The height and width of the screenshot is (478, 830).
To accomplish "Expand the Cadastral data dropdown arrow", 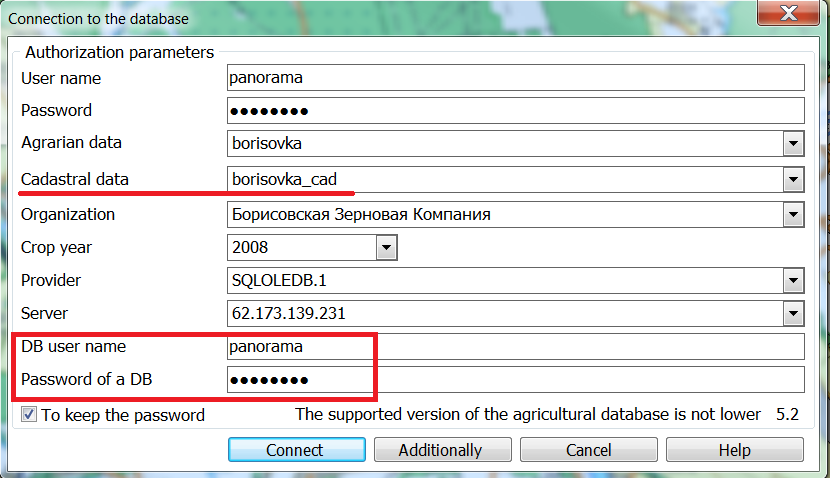I will pyautogui.click(x=794, y=180).
